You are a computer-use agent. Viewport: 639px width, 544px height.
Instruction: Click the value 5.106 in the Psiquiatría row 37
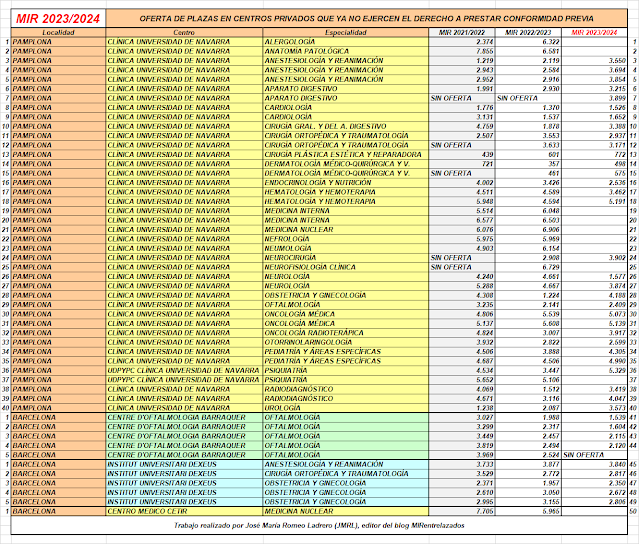click(x=551, y=380)
